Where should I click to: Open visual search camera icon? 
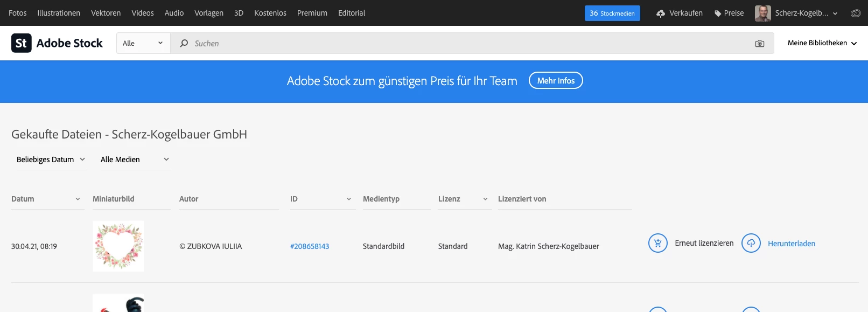[x=760, y=44]
